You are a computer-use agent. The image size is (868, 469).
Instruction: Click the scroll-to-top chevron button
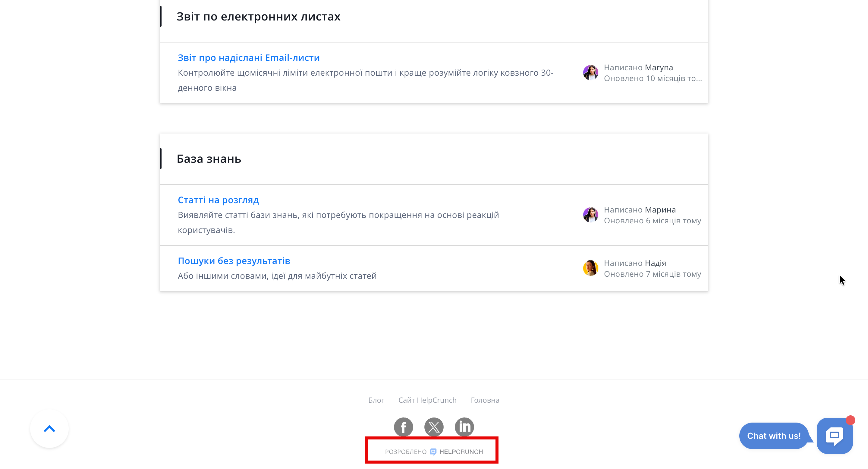click(49, 429)
